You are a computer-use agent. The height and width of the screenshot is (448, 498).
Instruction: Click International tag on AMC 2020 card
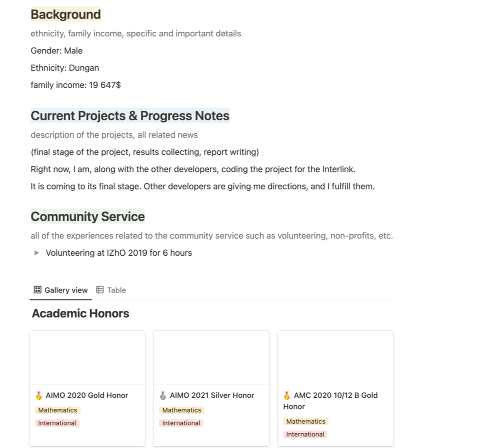coord(305,434)
